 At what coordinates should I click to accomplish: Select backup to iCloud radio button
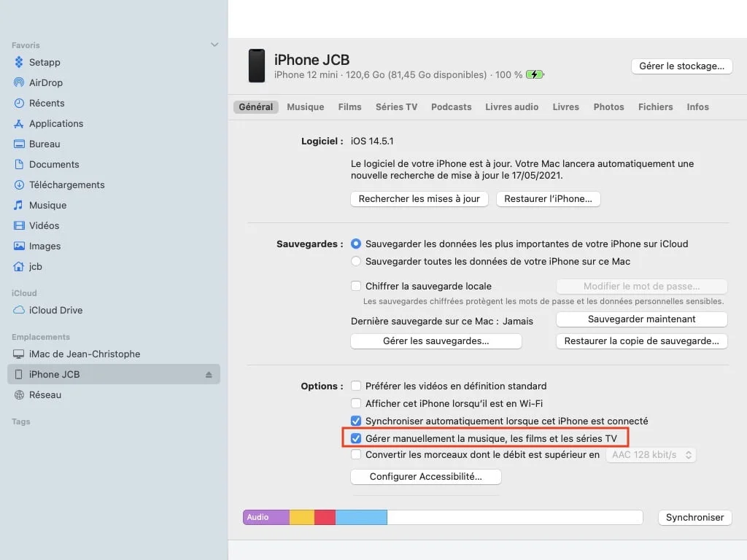pos(356,244)
